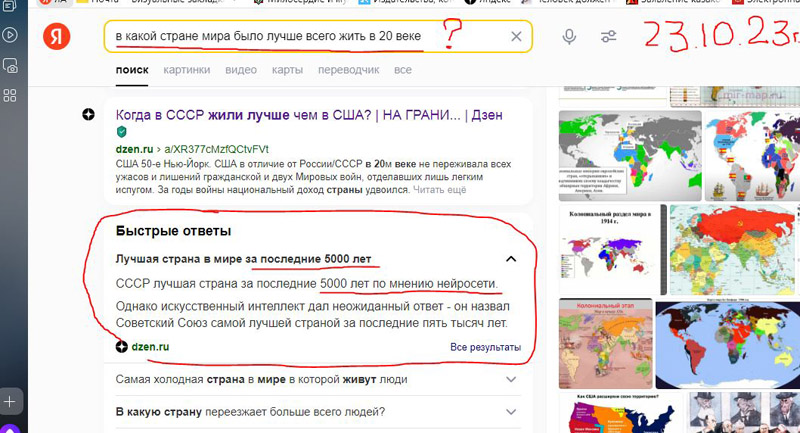Click the green shield verification icon
The image size is (800, 433).
point(122,132)
